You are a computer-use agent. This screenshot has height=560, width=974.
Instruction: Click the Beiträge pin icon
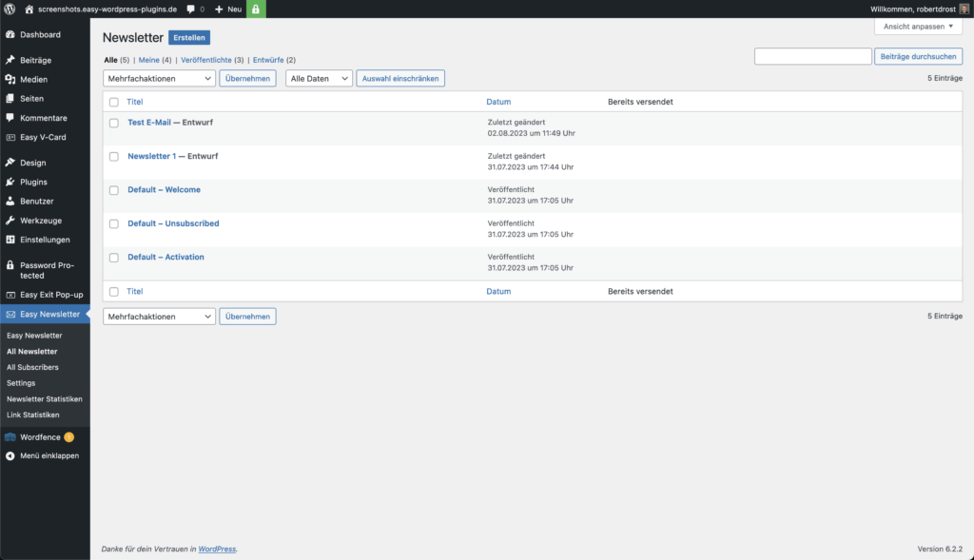(x=10, y=60)
